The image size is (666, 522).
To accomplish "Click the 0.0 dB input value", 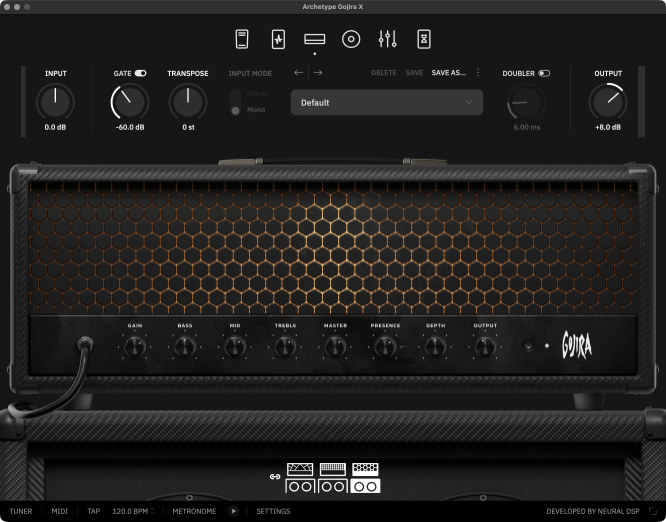I will pos(55,127).
